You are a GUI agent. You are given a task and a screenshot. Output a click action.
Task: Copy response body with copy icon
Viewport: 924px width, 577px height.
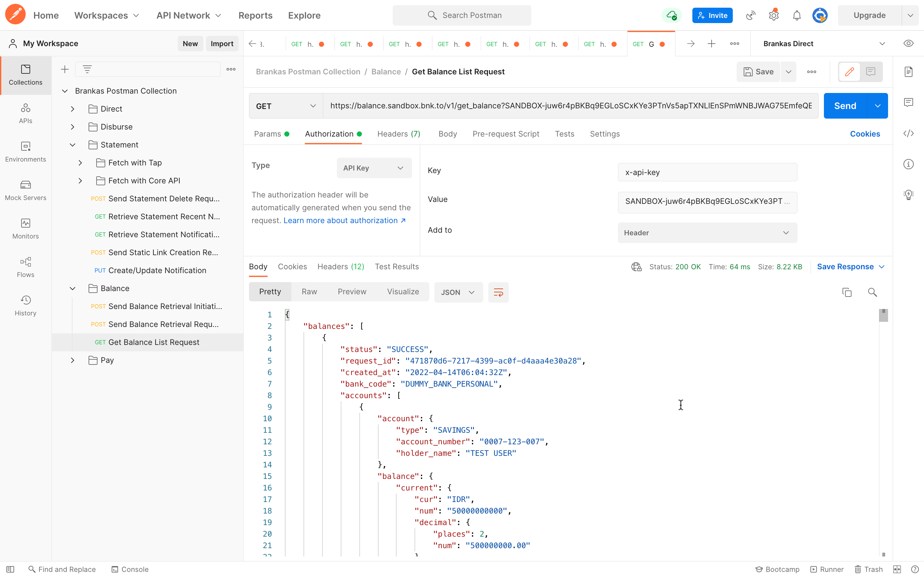pyautogui.click(x=846, y=292)
